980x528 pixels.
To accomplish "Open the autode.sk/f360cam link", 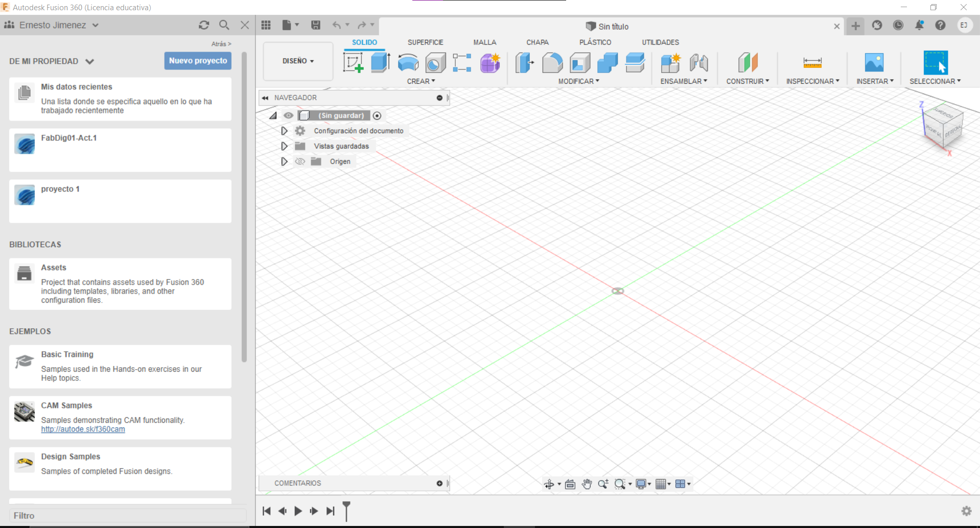I will point(83,429).
